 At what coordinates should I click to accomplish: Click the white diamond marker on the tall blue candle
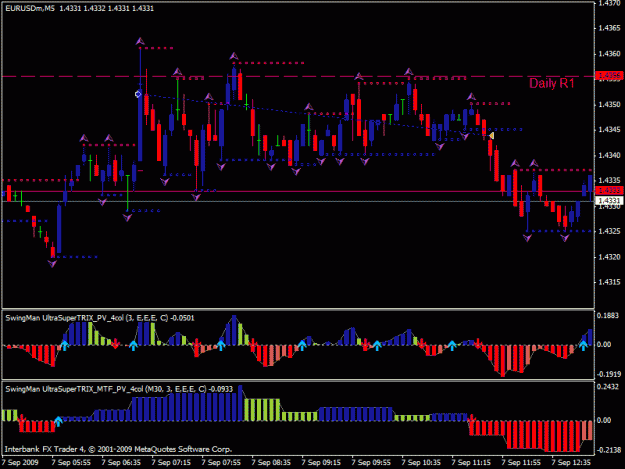138,94
